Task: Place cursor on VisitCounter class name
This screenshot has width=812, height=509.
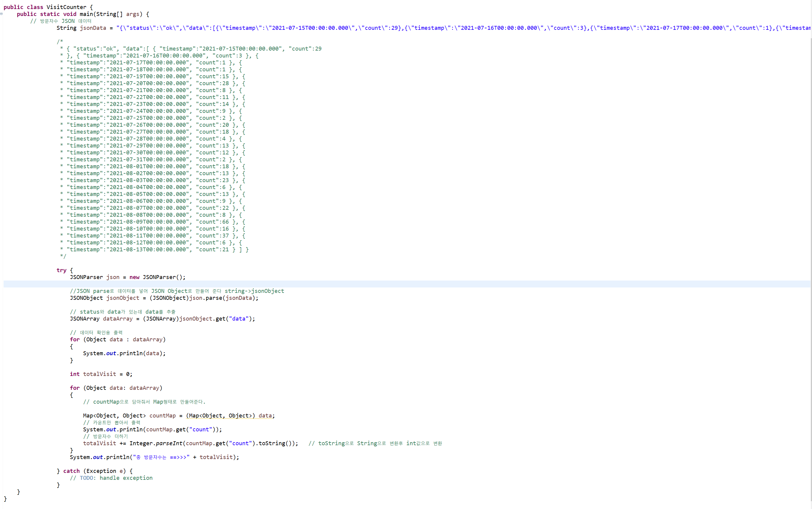Action: [66, 7]
